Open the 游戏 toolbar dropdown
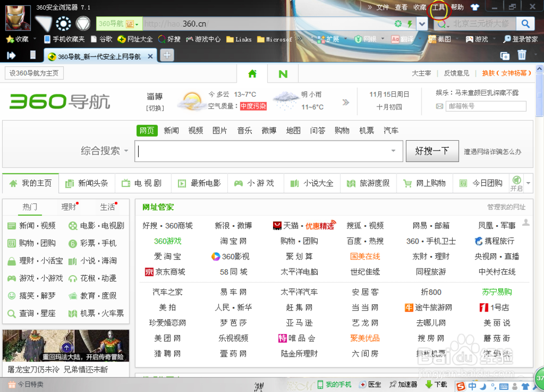 (x=494, y=39)
